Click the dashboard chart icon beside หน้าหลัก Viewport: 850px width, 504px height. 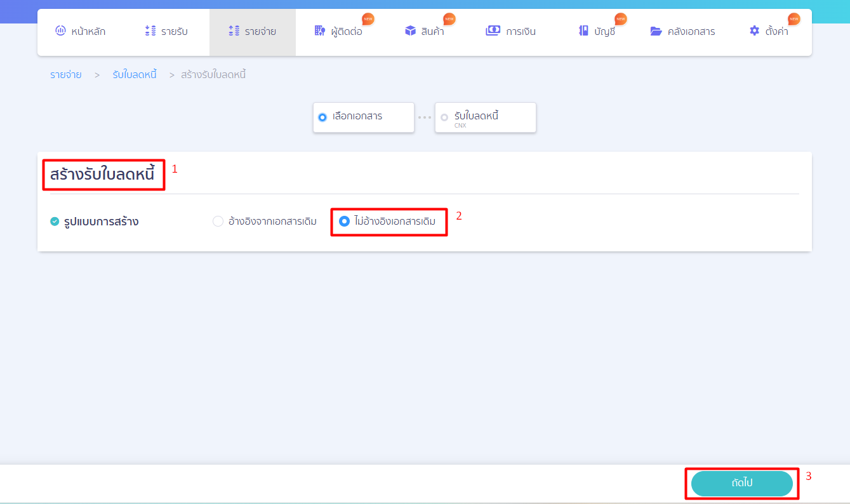tap(61, 30)
